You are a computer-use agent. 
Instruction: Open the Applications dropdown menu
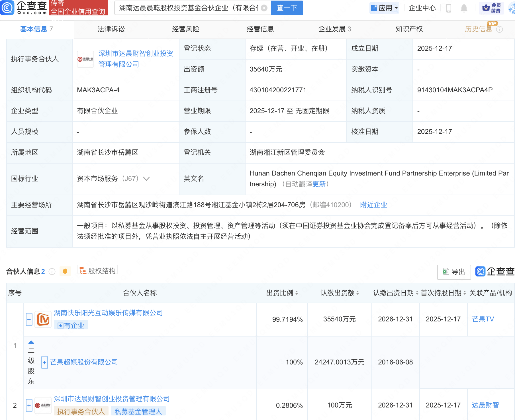coord(384,8)
